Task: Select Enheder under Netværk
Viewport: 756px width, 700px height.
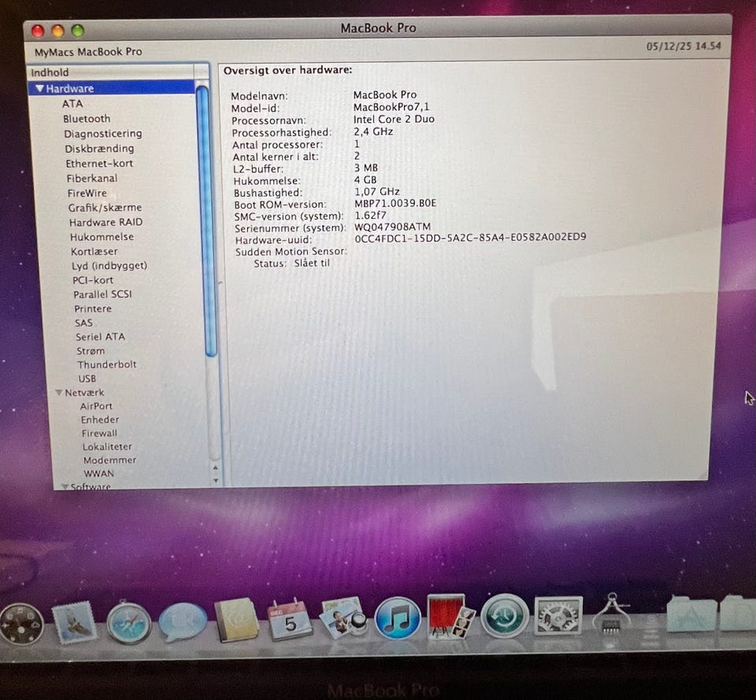Action: (100, 420)
